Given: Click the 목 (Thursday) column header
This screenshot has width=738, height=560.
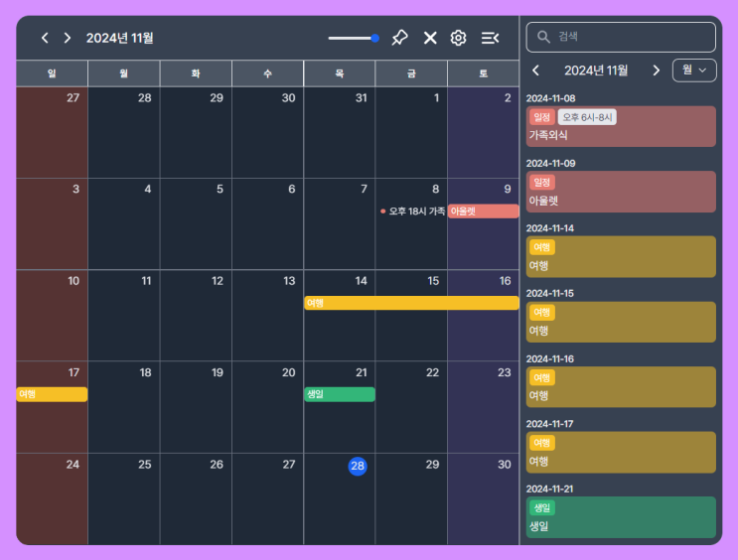Looking at the screenshot, I should pos(340,73).
